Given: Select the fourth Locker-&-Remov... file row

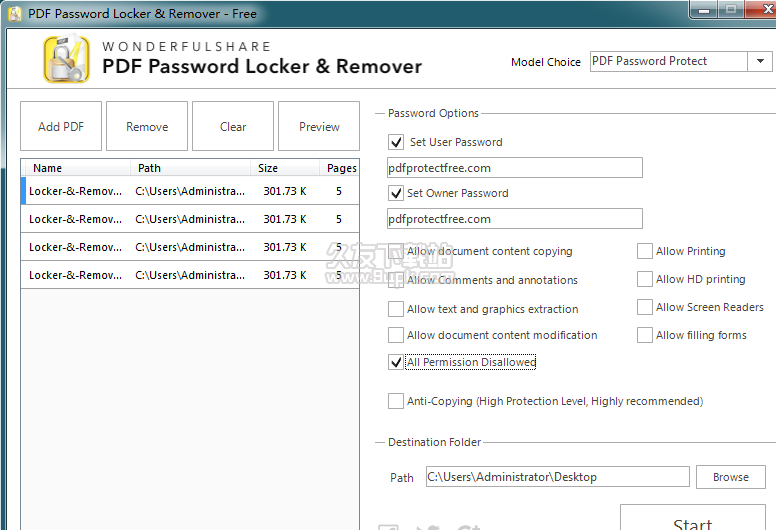Looking at the screenshot, I should click(190, 275).
